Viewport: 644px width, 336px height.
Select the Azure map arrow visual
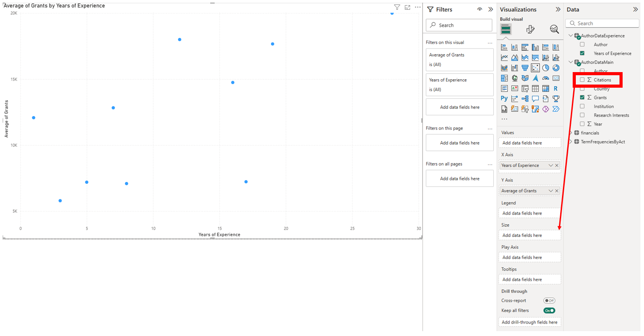(x=535, y=78)
